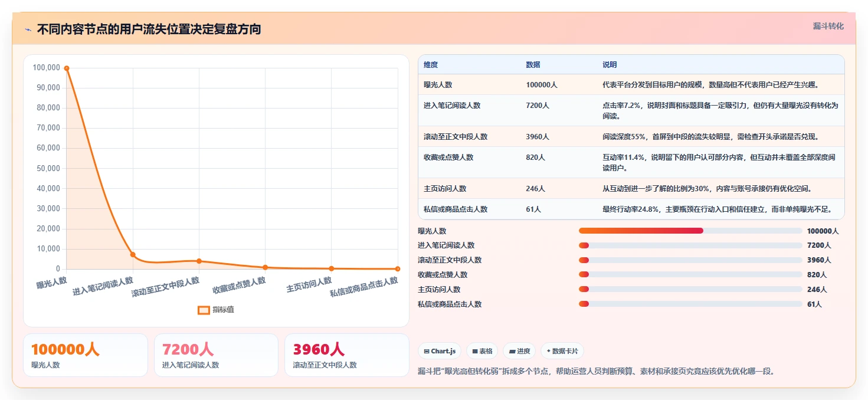Toggle the 指标值 legend swatch under the chart
This screenshot has width=868, height=400.
point(204,310)
